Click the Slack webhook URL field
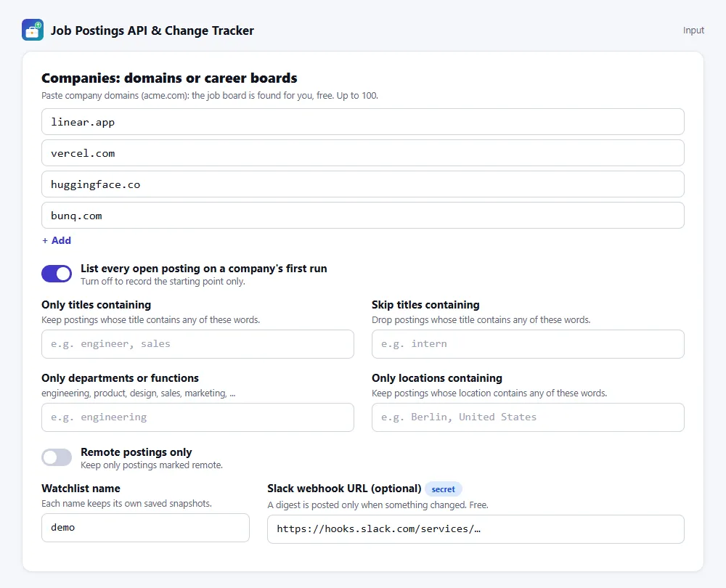The height and width of the screenshot is (588, 726). [476, 529]
